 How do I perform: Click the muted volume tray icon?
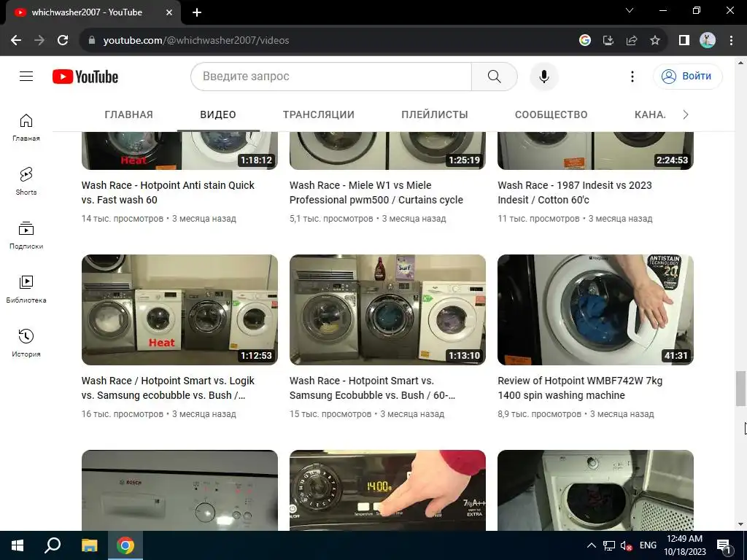click(x=626, y=545)
